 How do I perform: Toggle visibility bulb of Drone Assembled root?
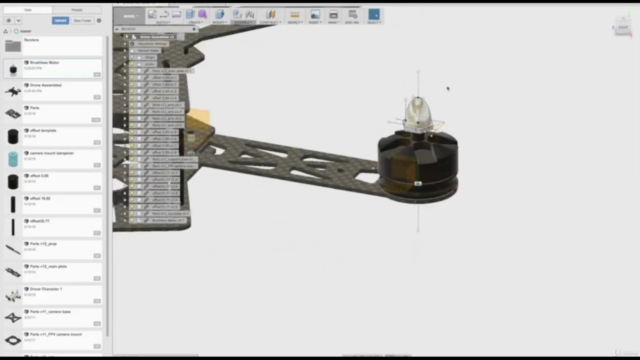click(127, 37)
